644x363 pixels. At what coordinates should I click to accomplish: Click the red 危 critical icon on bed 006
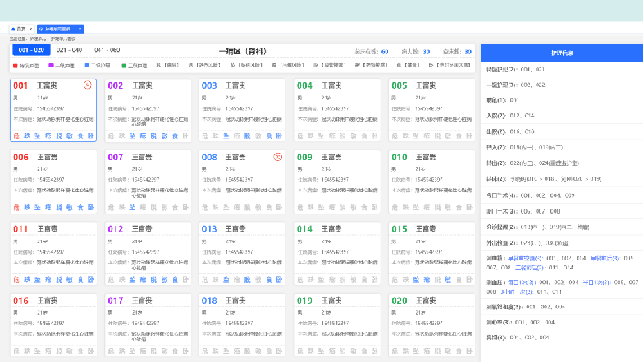tap(16, 208)
